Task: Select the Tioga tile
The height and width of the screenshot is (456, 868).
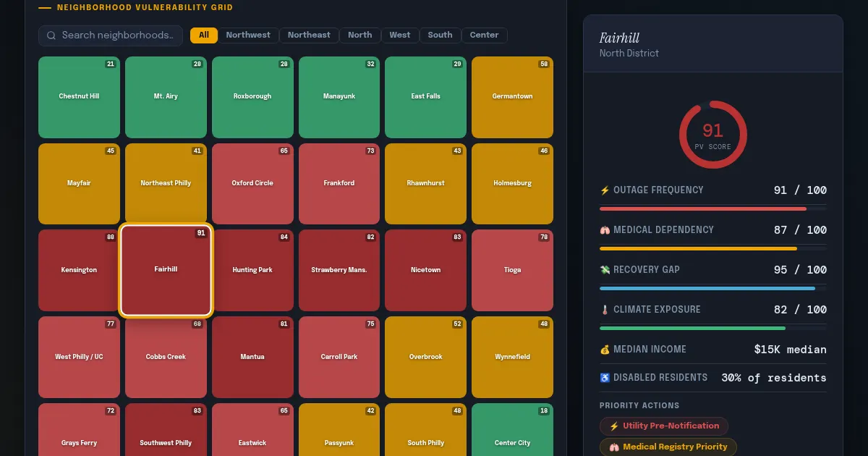Action: [x=512, y=271]
